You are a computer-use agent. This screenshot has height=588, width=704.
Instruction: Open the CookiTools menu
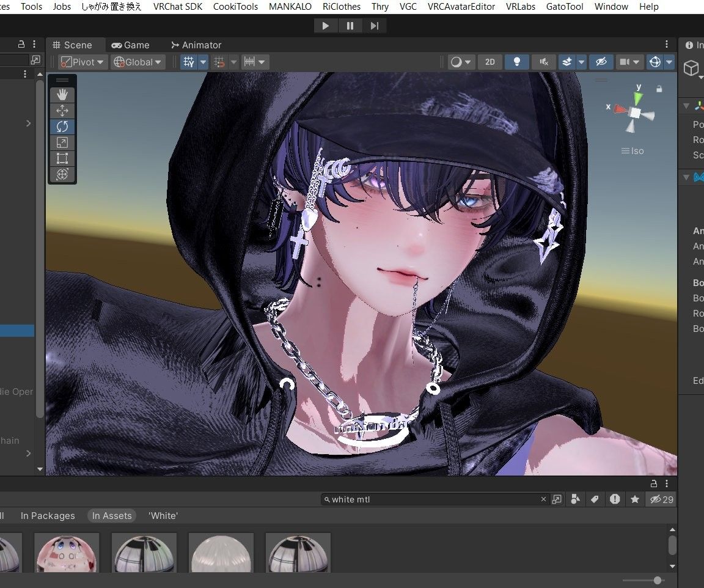pyautogui.click(x=235, y=7)
